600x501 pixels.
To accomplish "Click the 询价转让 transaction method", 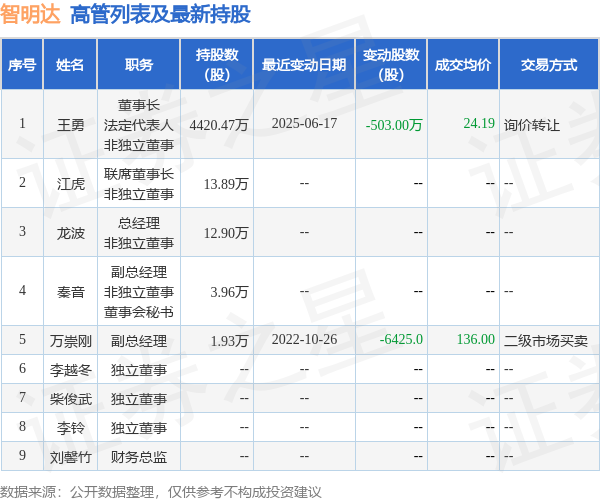I will (532, 125).
